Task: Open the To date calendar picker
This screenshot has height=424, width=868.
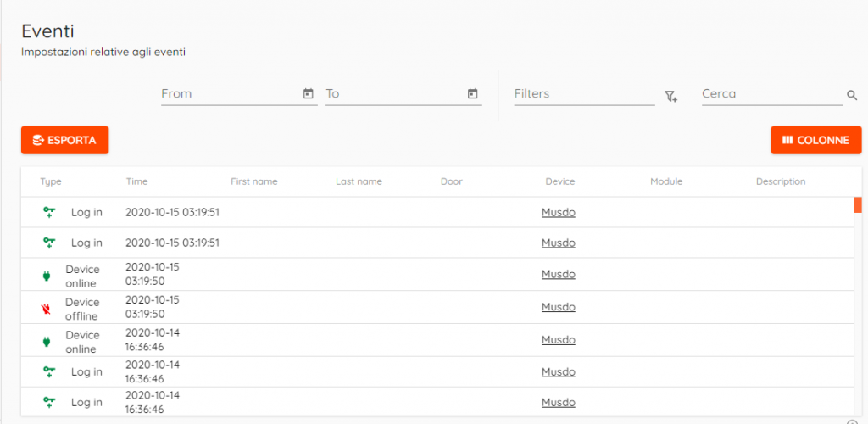Action: pyautogui.click(x=472, y=93)
